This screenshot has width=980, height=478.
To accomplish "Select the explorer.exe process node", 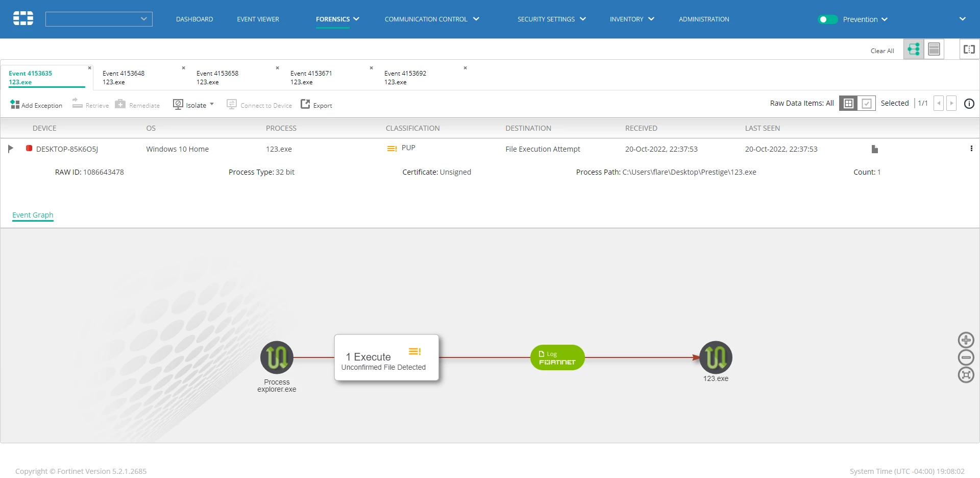I will [x=277, y=357].
